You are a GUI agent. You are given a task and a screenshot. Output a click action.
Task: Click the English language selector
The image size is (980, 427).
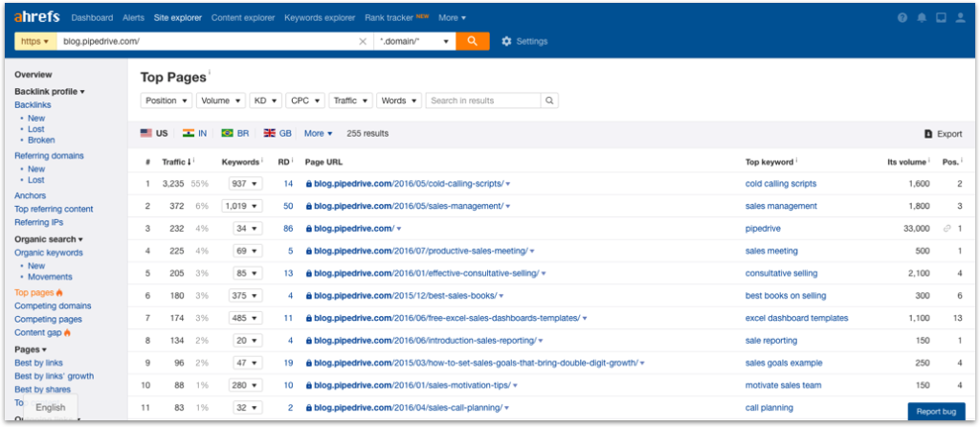coord(50,408)
